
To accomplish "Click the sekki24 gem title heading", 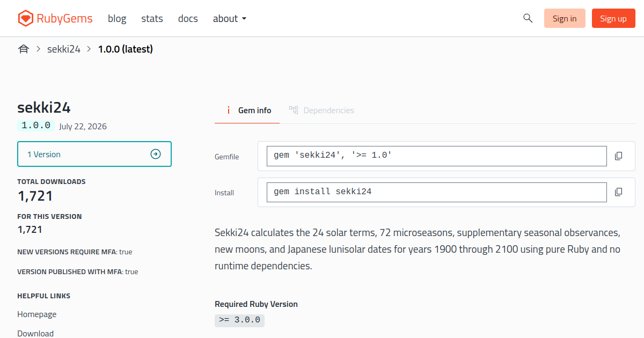I will (44, 107).
